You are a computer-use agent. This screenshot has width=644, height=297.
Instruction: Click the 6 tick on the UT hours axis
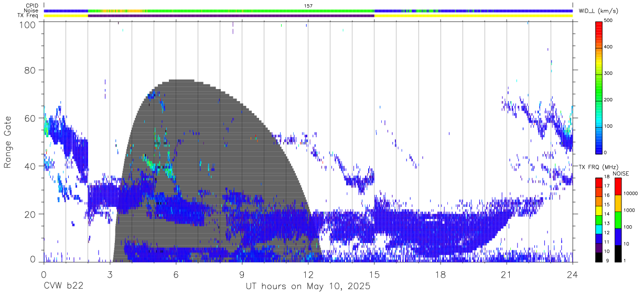click(x=176, y=274)
